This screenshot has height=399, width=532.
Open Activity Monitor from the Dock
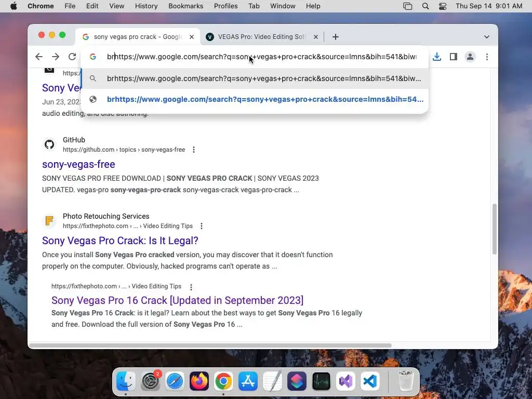pos(321,381)
